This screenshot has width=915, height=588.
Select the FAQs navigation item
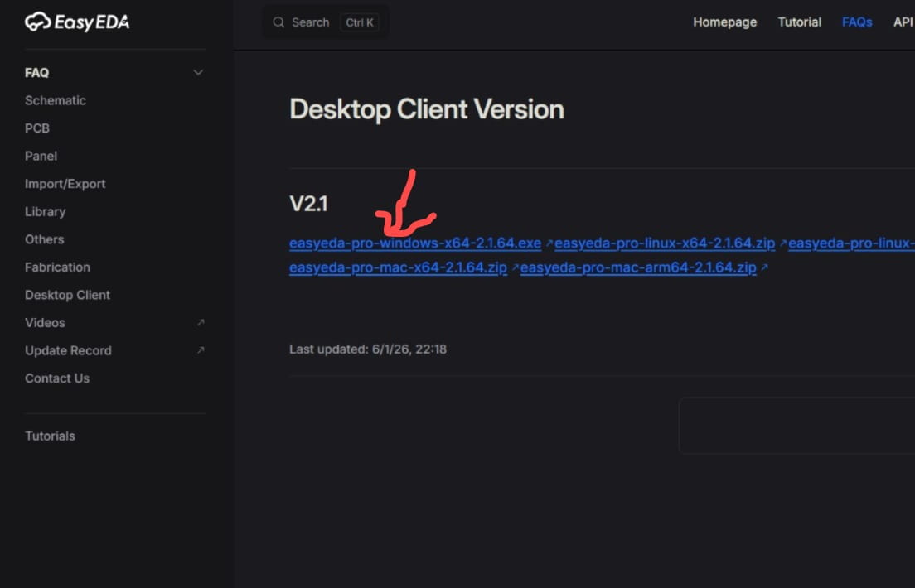(857, 22)
